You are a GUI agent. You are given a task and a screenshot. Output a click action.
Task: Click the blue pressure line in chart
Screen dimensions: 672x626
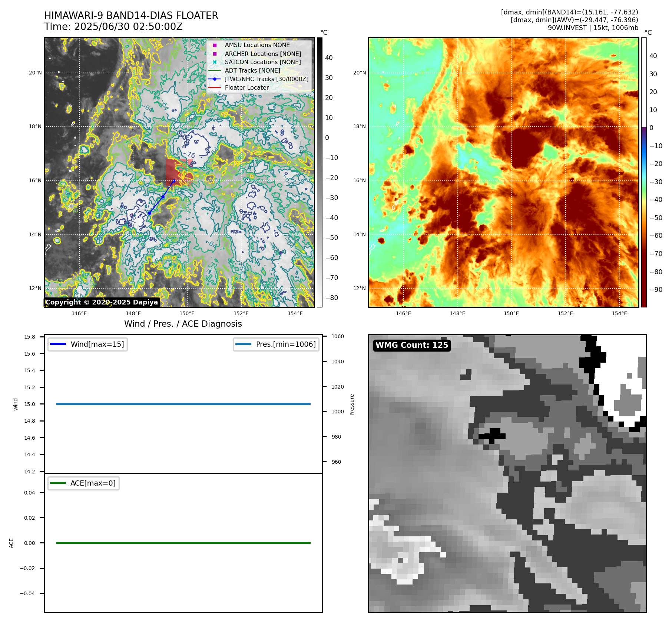tap(183, 404)
